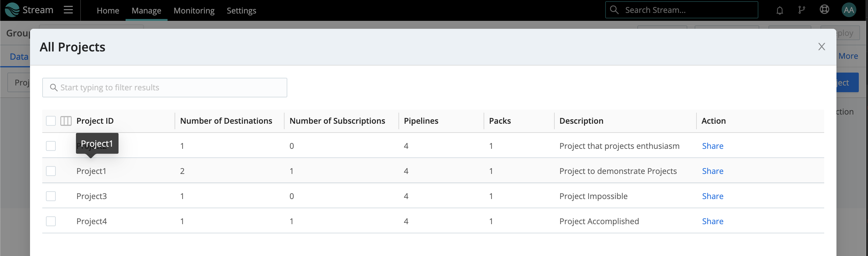Screen dimensions: 868x256
Task: Toggle the select-all projects checkbox
Action: point(51,121)
